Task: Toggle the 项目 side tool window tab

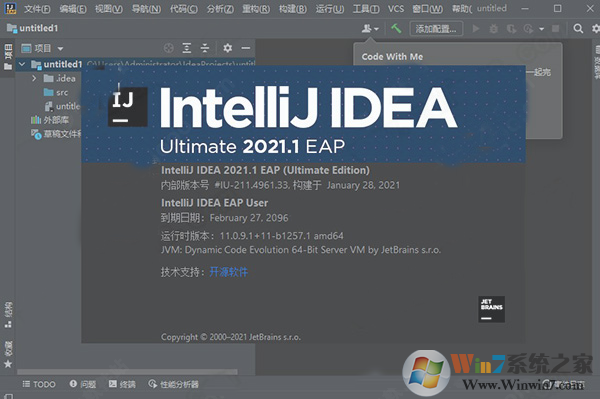Action: [x=8, y=57]
